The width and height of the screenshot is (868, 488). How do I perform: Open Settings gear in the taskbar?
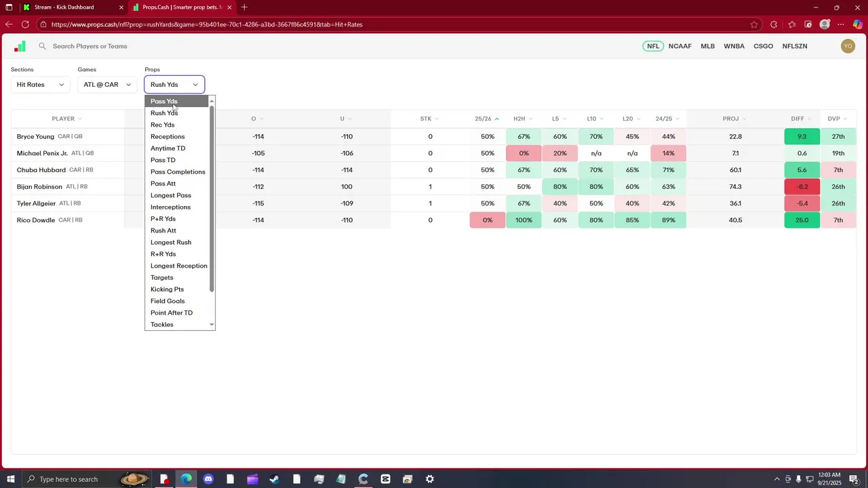point(429,479)
